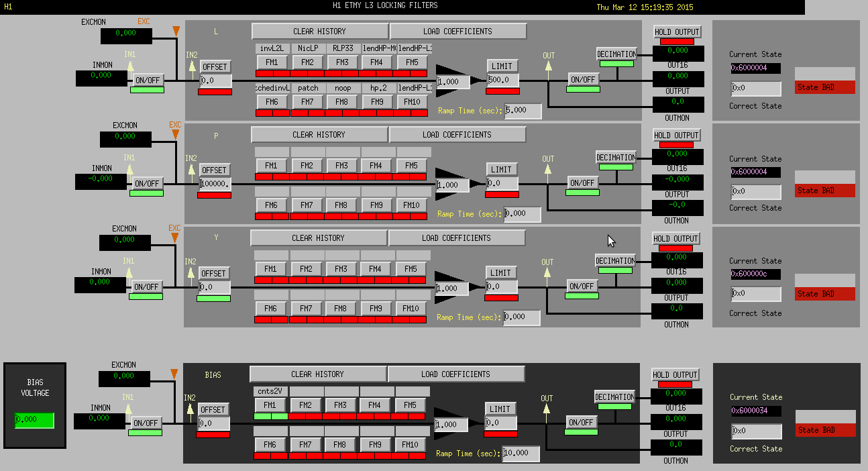This screenshot has width=868, height=471.
Task: Toggle DECIMATION in P row
Action: pos(616,158)
